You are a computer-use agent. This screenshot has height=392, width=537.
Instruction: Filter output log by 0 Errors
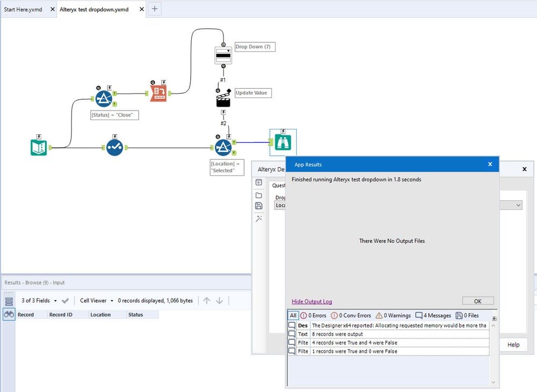click(x=313, y=315)
